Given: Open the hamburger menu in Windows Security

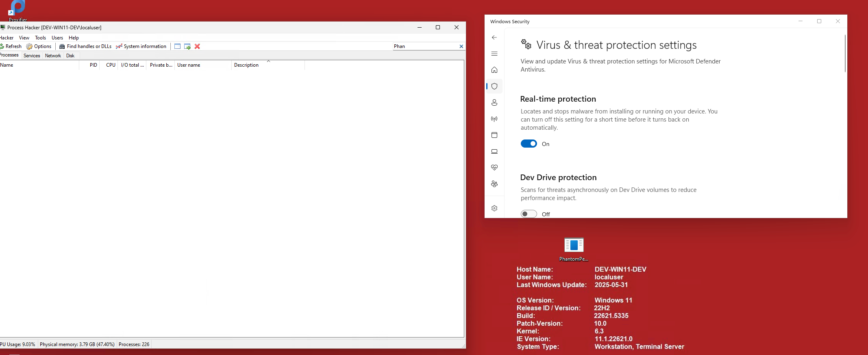Looking at the screenshot, I should [x=494, y=54].
